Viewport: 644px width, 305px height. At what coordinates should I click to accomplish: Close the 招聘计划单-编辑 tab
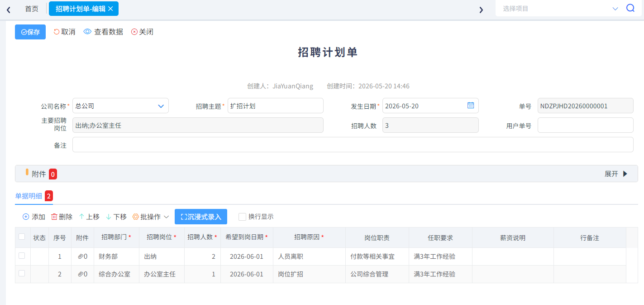coord(110,9)
